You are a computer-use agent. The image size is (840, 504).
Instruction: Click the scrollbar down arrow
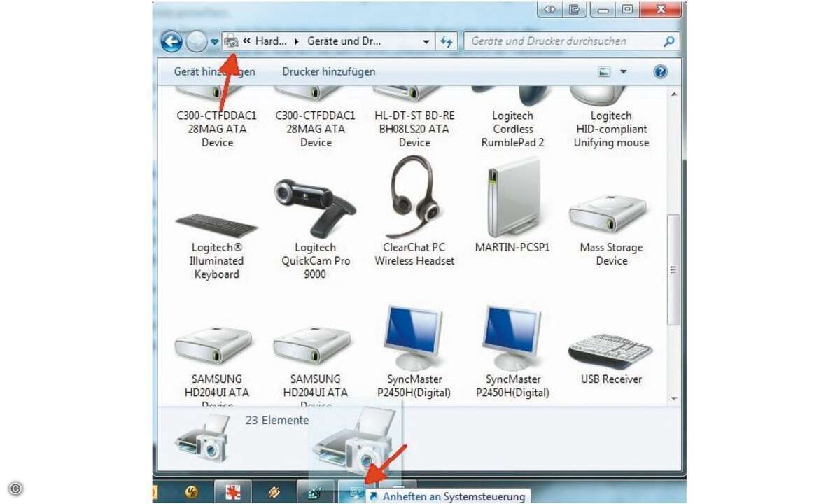pos(673,398)
